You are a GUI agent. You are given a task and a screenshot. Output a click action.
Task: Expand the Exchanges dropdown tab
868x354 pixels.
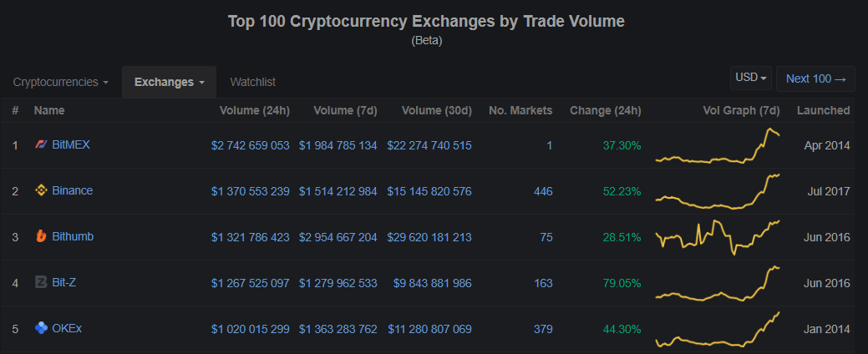170,82
